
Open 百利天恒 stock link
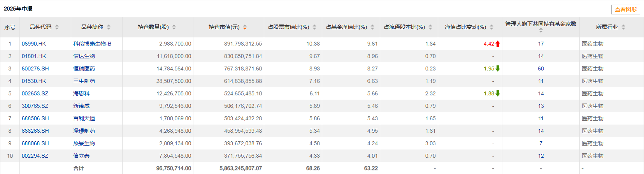tap(84, 118)
